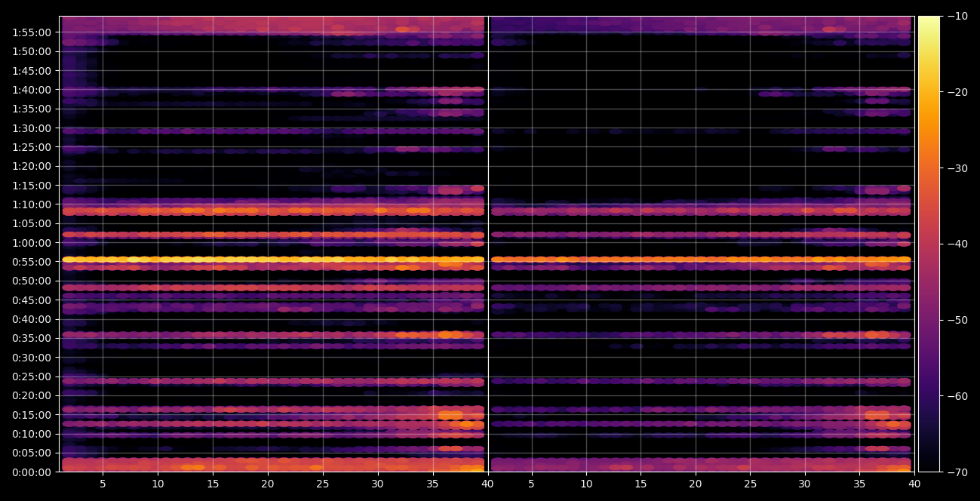This screenshot has height=501, width=980.
Task: Select the 1:35:00 y-axis tick label
Action: point(32,109)
